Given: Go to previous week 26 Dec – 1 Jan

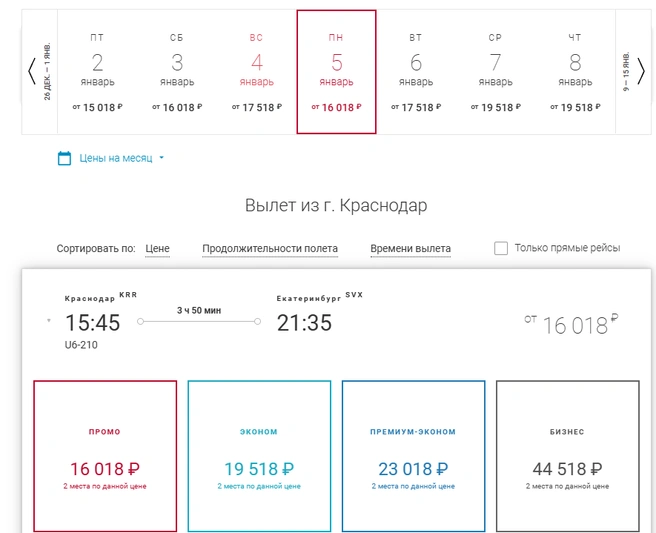Looking at the screenshot, I should [39, 72].
